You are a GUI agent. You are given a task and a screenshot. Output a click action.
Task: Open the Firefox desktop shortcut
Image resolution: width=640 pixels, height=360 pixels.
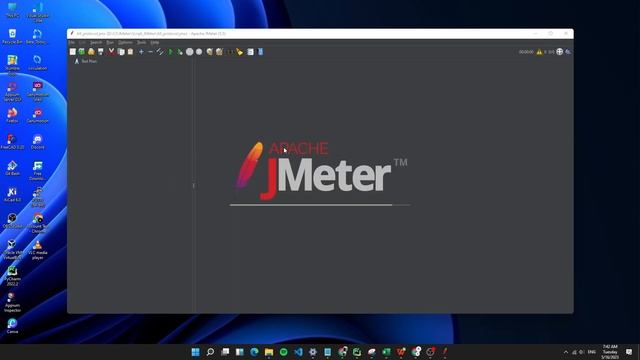[x=12, y=115]
